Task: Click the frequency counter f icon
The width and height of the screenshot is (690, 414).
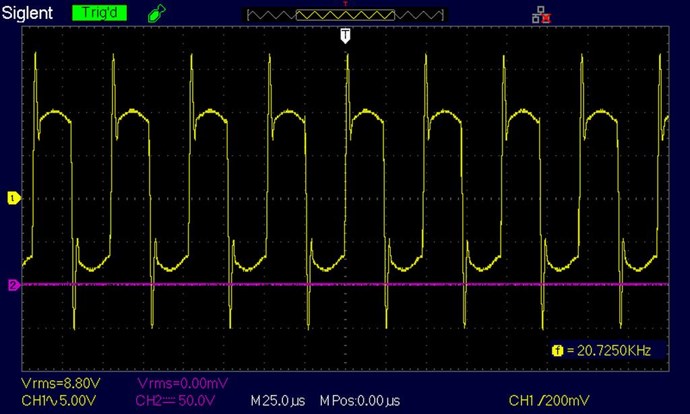Action: tap(558, 351)
